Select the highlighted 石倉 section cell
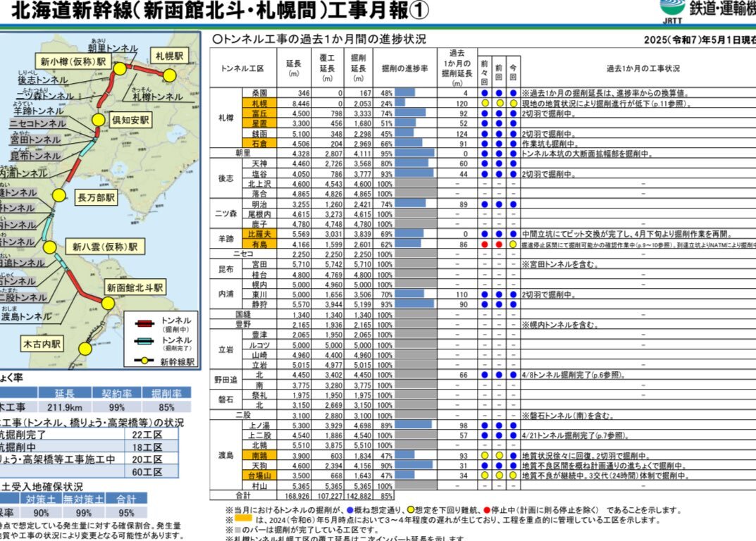The width and height of the screenshot is (756, 541). point(259,144)
